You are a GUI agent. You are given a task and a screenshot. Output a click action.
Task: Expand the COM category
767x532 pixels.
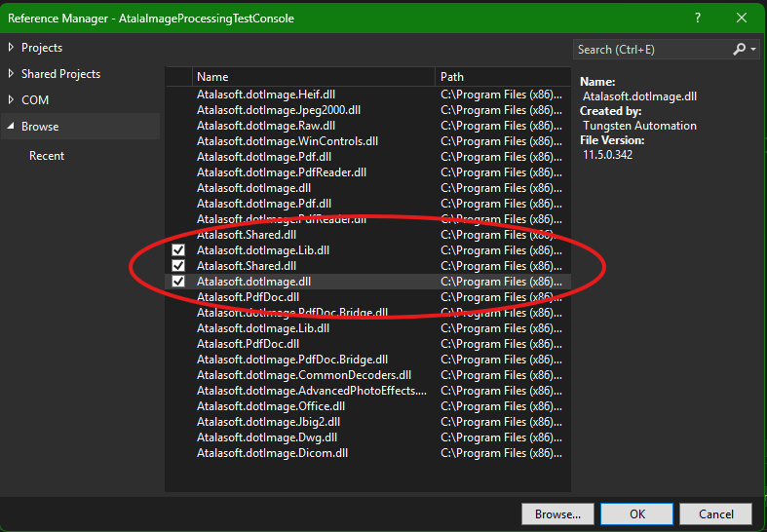12,100
